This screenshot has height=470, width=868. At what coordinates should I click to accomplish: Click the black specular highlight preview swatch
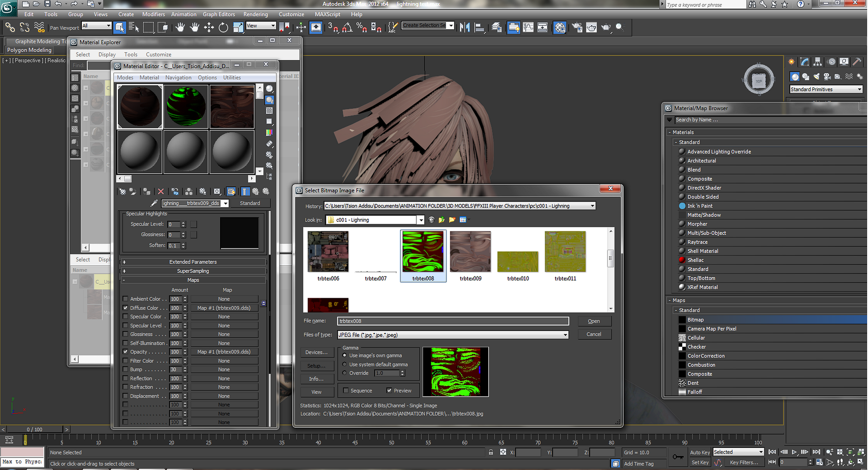[x=239, y=233]
